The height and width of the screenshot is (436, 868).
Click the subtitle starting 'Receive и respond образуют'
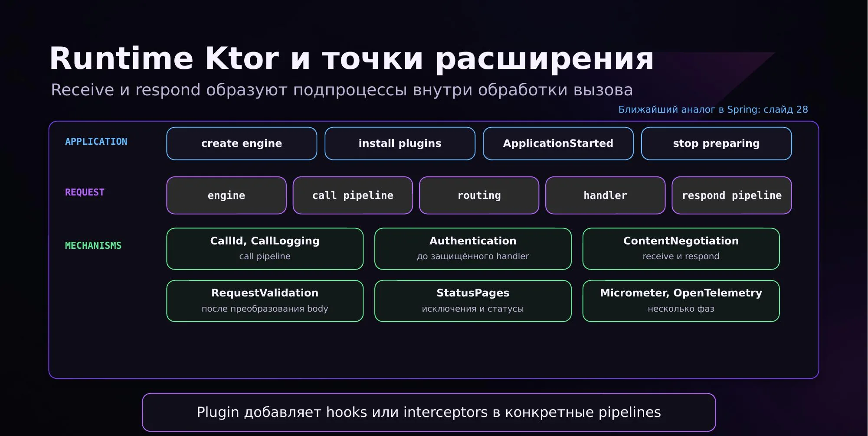pos(342,90)
